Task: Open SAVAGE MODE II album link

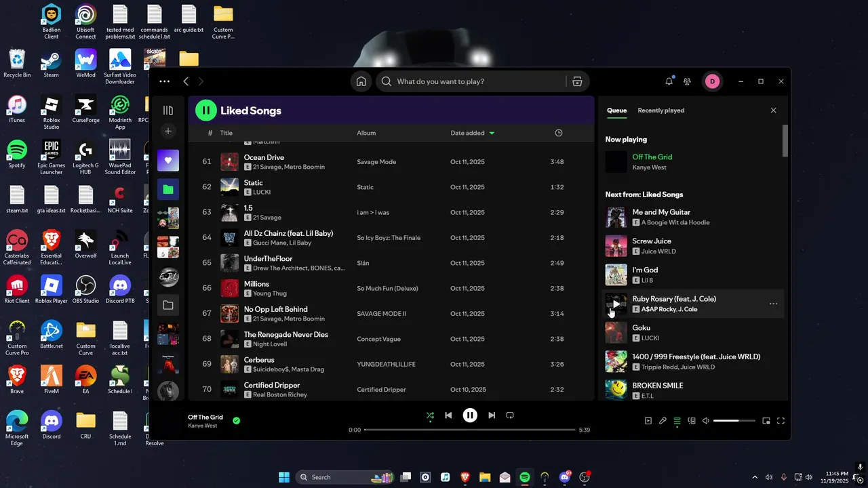Action: 381,314
